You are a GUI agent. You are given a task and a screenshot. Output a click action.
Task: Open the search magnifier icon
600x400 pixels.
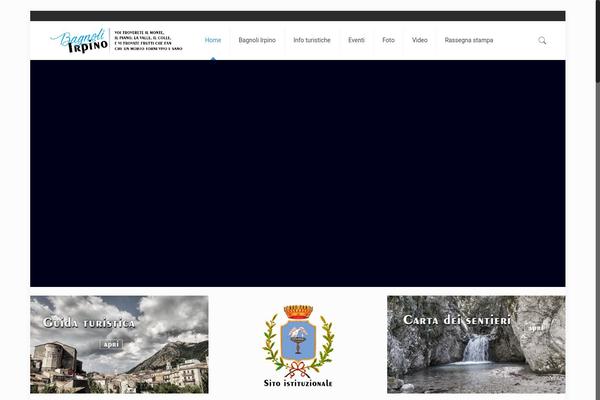542,40
